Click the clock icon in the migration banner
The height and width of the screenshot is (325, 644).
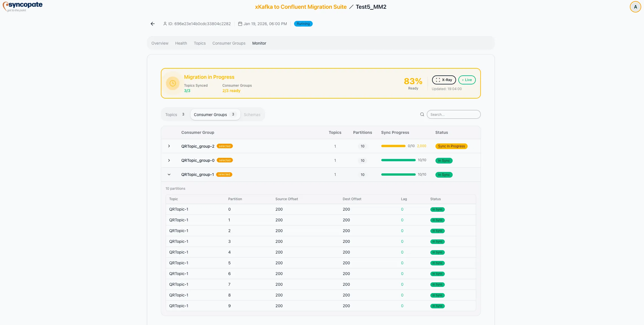(x=172, y=83)
